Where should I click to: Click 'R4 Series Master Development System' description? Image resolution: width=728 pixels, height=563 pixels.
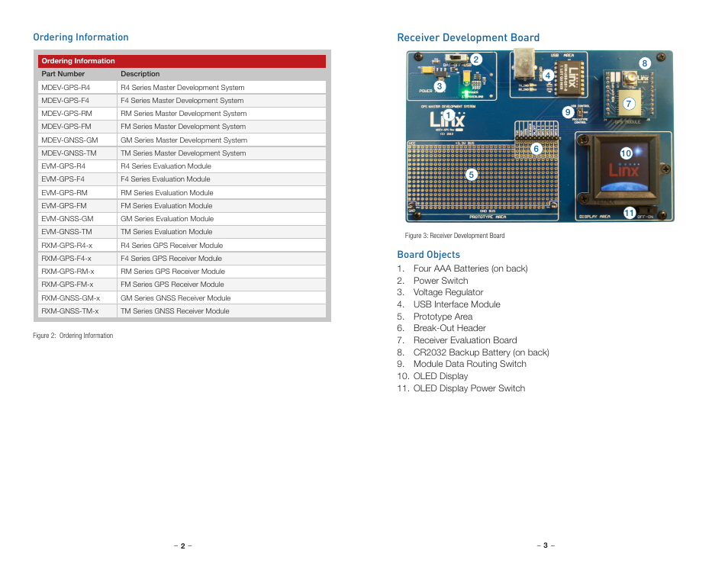point(182,87)
